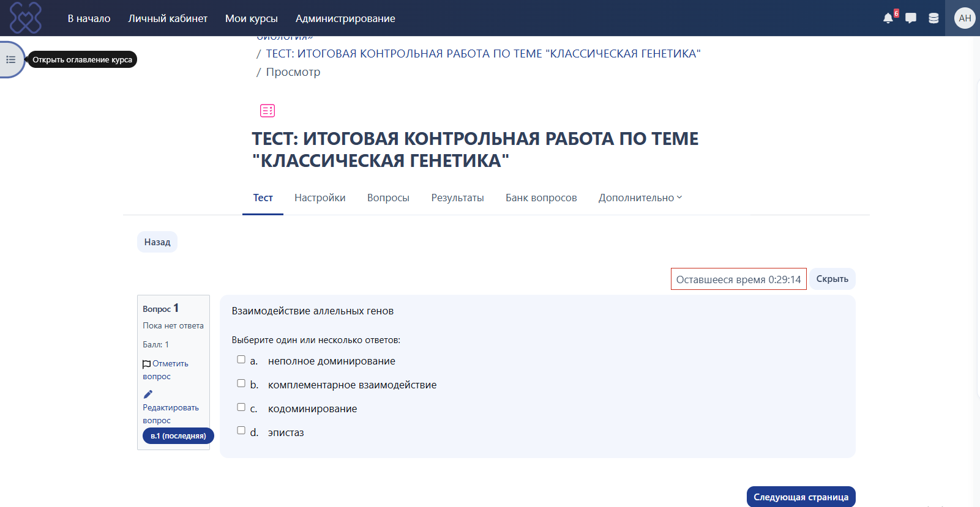
Task: Click the Назад button
Action: point(157,242)
